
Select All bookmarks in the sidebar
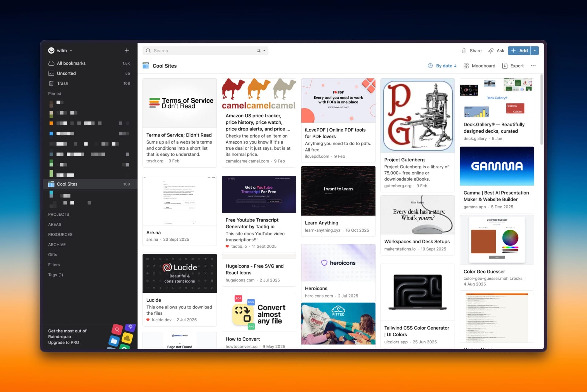click(71, 63)
